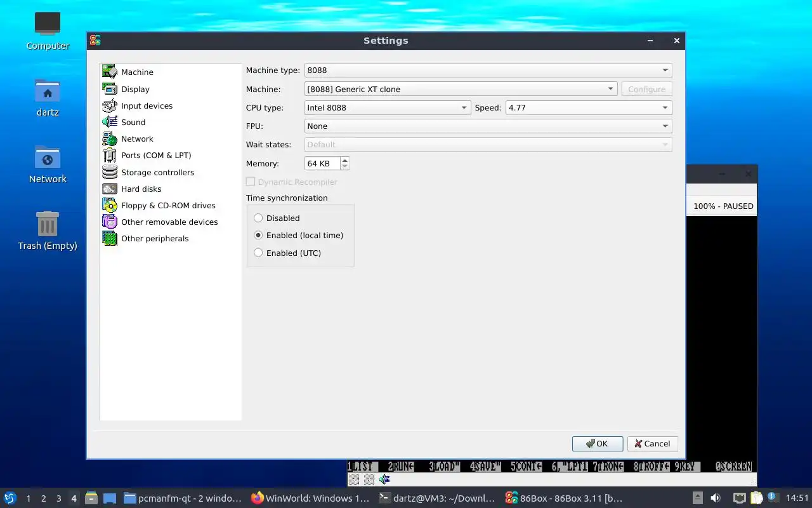Viewport: 812px width, 508px height.
Task: Open Input devices settings icon
Action: tap(110, 106)
